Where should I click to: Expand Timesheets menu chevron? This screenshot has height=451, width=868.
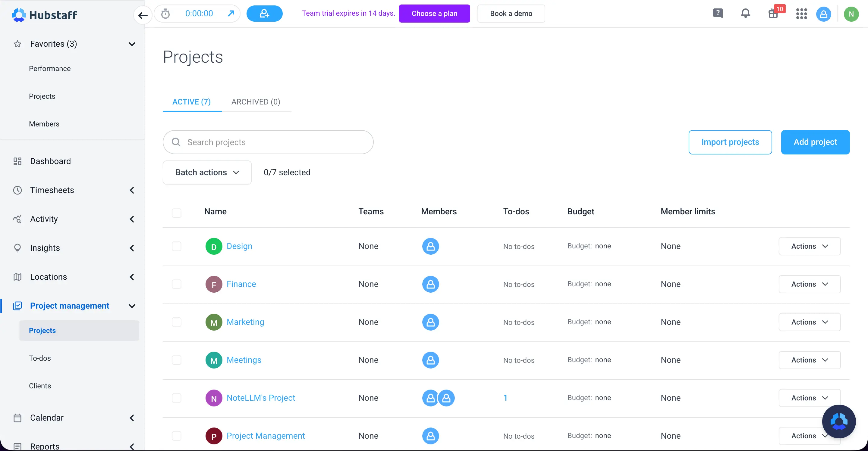click(132, 191)
